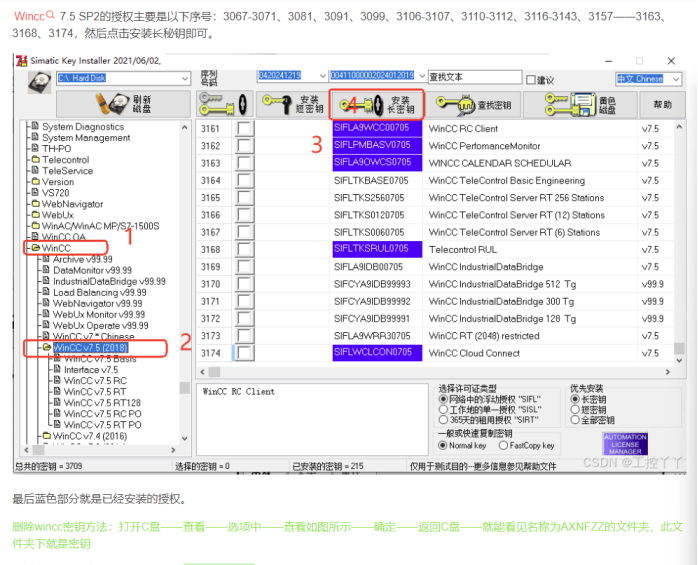Click the install long key (安装长密钥) button
Viewport: 698px width, 565px height.
[377, 105]
